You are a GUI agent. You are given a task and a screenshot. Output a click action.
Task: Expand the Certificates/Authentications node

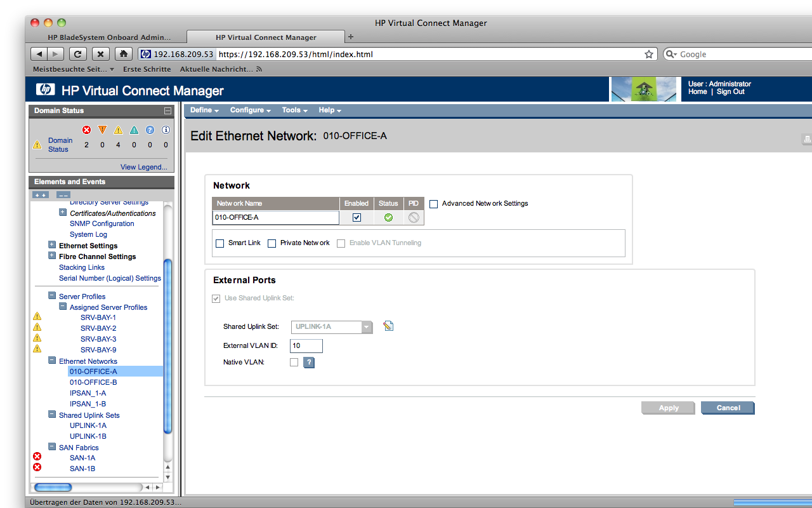(x=63, y=213)
